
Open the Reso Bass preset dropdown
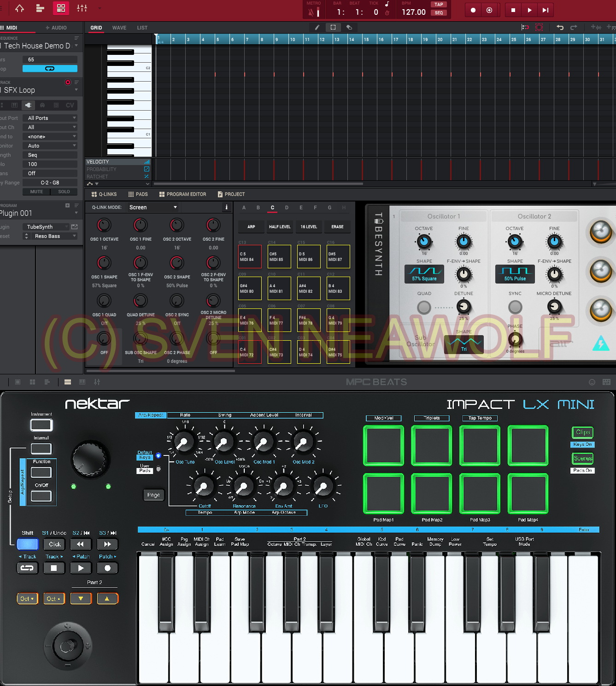click(x=54, y=236)
